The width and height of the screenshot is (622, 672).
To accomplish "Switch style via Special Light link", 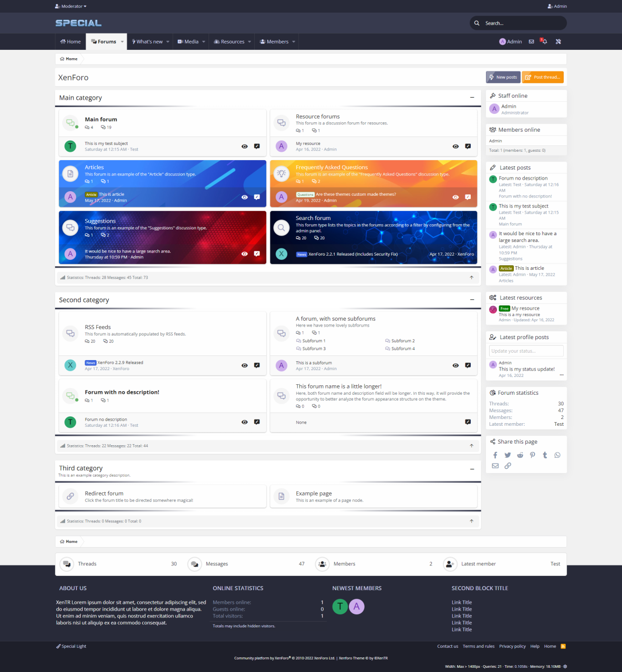I will (71, 646).
